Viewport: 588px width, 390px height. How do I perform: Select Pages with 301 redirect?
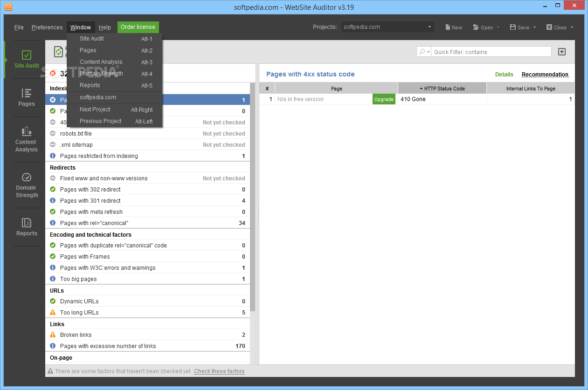148,201
